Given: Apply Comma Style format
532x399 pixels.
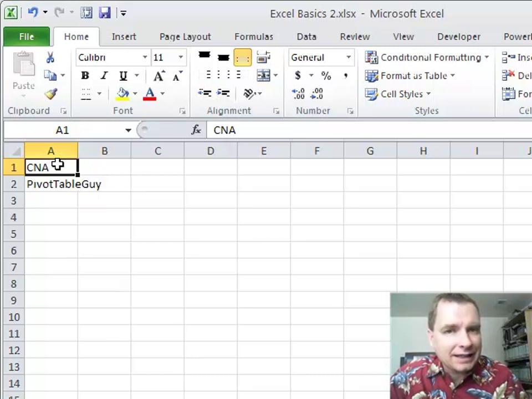Looking at the screenshot, I should (345, 75).
